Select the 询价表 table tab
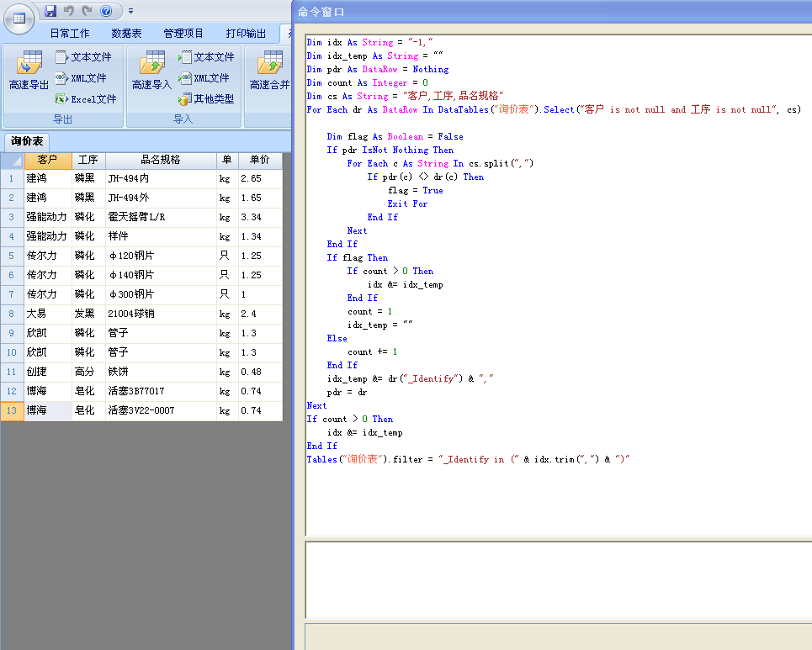This screenshot has width=812, height=650. [x=28, y=141]
